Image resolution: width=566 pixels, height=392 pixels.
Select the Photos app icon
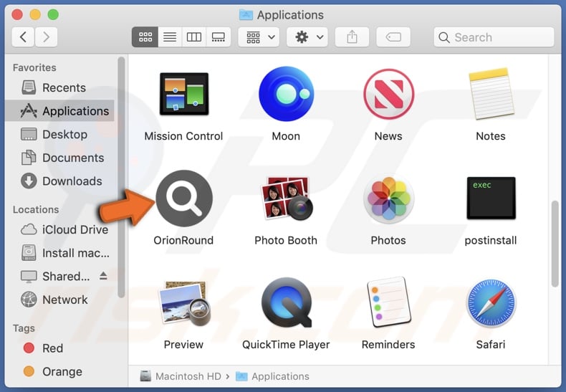tap(388, 199)
